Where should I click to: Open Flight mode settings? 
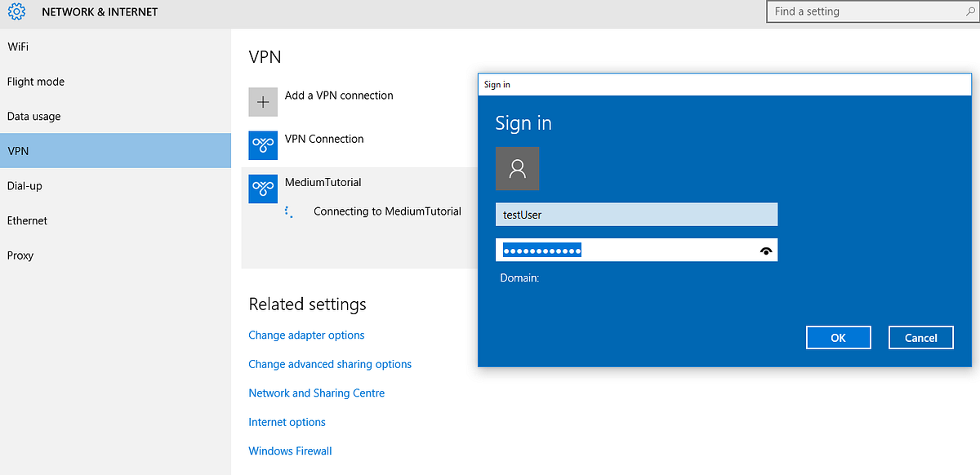coord(115,82)
